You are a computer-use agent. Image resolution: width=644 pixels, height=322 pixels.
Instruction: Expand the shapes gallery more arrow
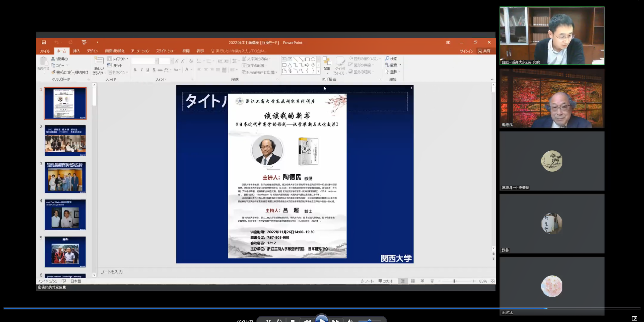click(318, 71)
